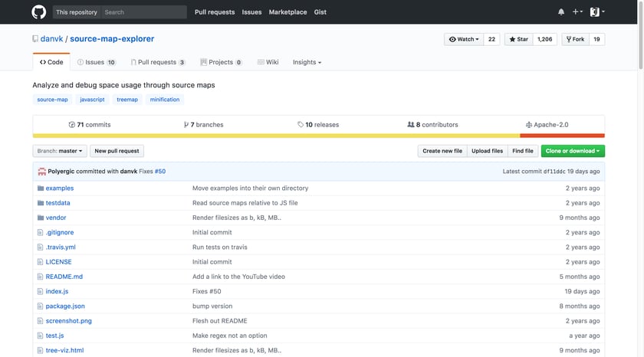Open the user avatar menu
This screenshot has height=357, width=644.
tap(597, 12)
